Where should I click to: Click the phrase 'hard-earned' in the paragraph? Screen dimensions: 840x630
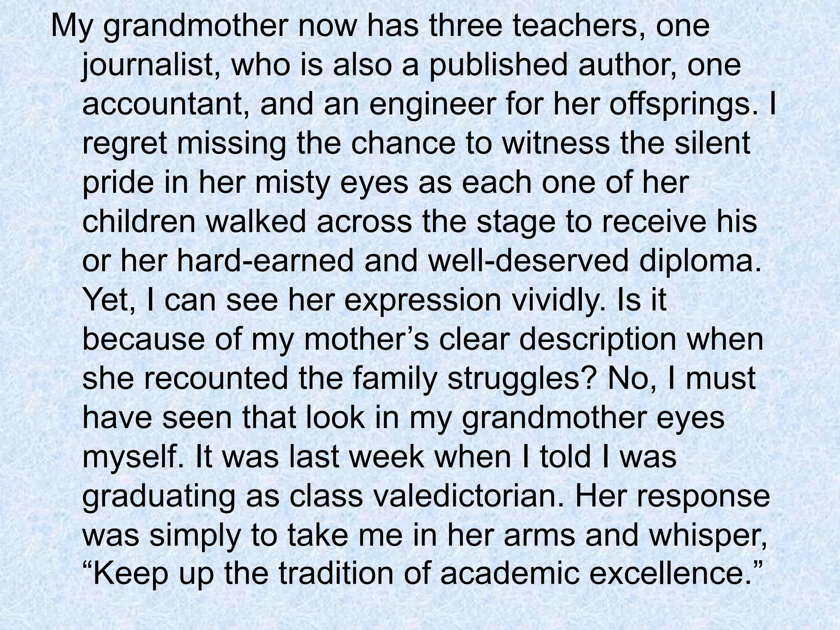coord(265,260)
